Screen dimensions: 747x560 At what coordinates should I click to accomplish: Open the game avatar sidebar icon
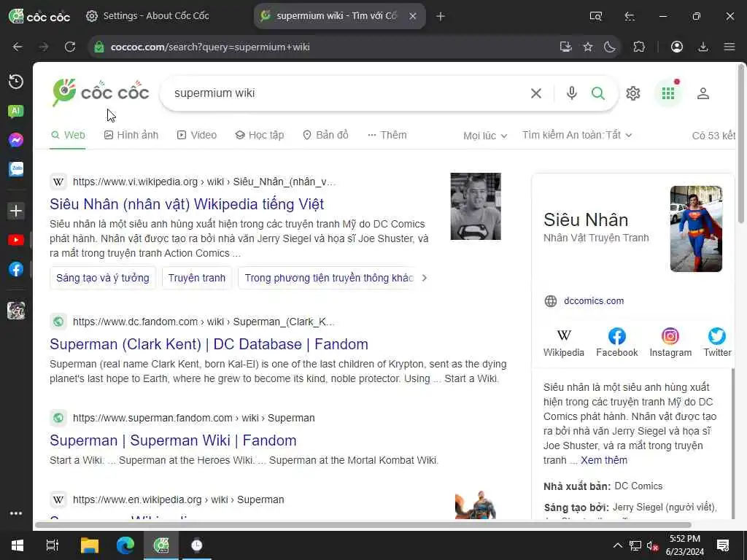[16, 311]
